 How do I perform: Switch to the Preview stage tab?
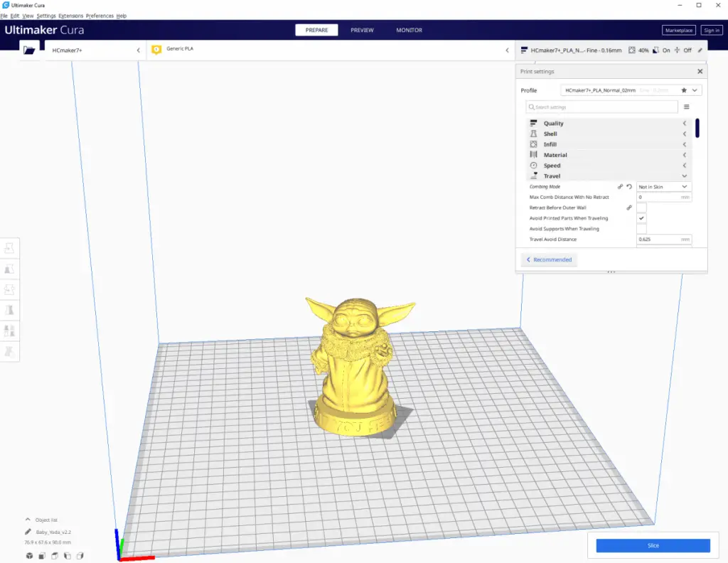click(362, 30)
